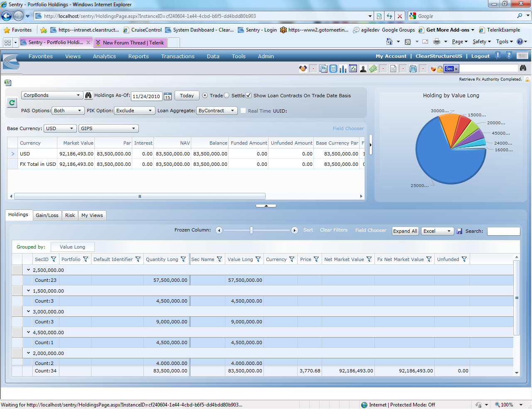Click the Logout link
The image size is (532, 409).
tap(480, 56)
